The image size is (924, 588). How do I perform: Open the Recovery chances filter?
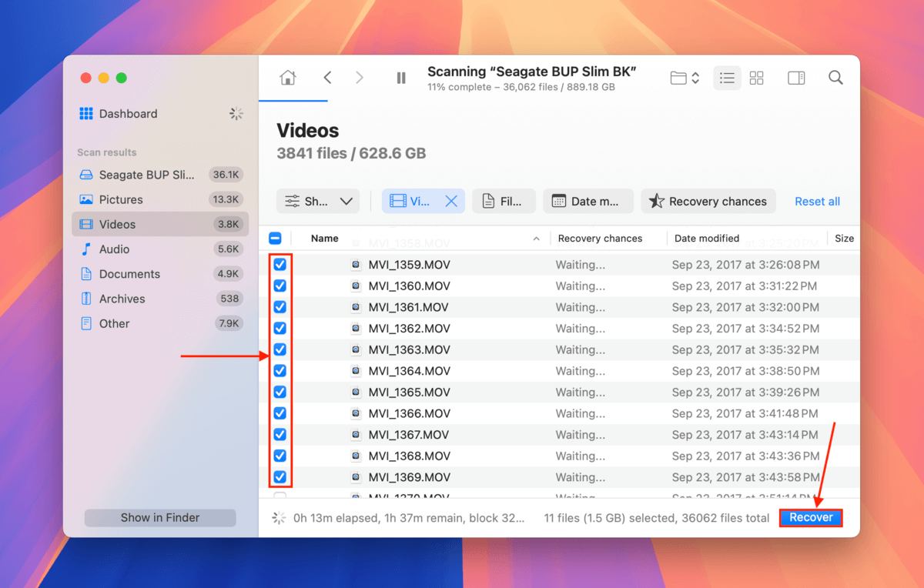pyautogui.click(x=708, y=202)
